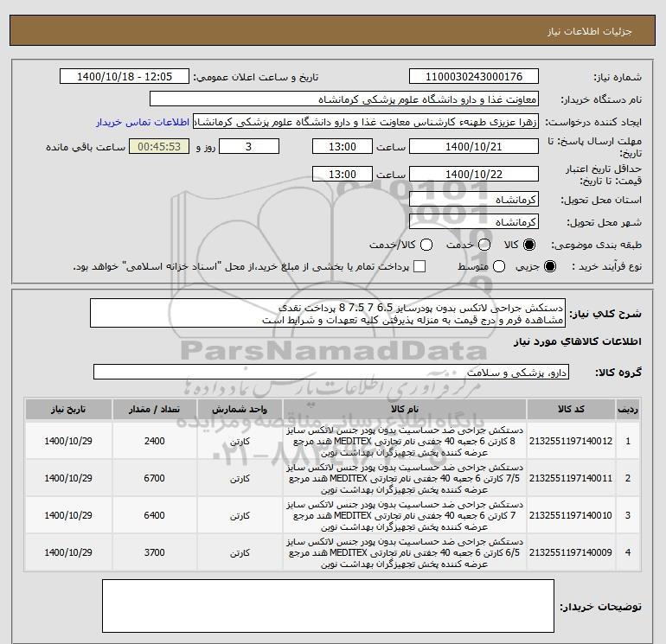Toggle the اسناد خزانه اسلامی payment checkbox
Image resolution: width=666 pixels, height=644 pixels.
419,266
